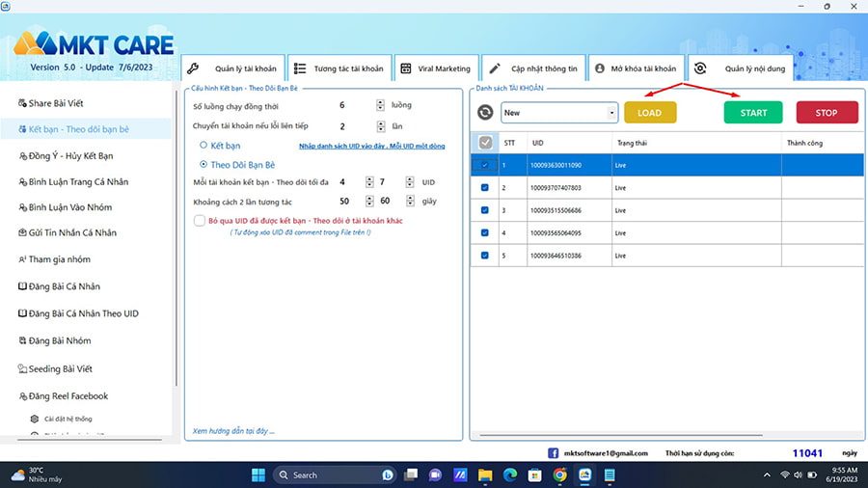The width and height of the screenshot is (868, 488).
Task: Click the clock and date in the taskbar
Action: (841, 474)
